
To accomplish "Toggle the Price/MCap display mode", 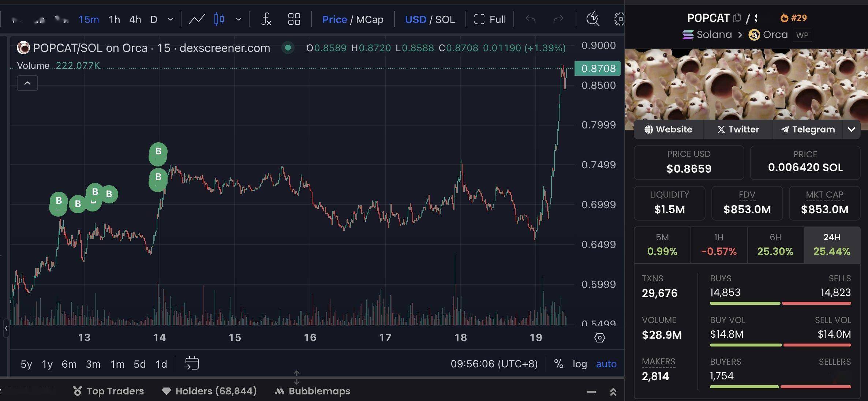I will (353, 18).
